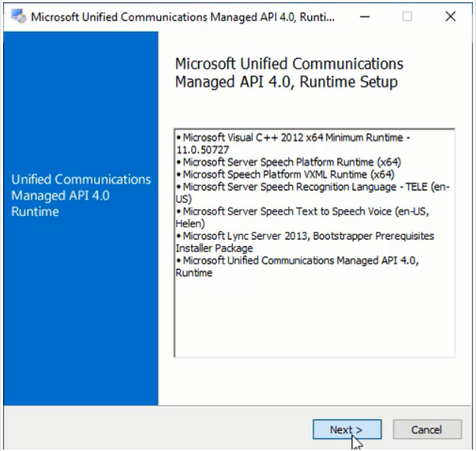476x451 pixels.
Task: Cancel the runtime setup
Action: click(426, 430)
